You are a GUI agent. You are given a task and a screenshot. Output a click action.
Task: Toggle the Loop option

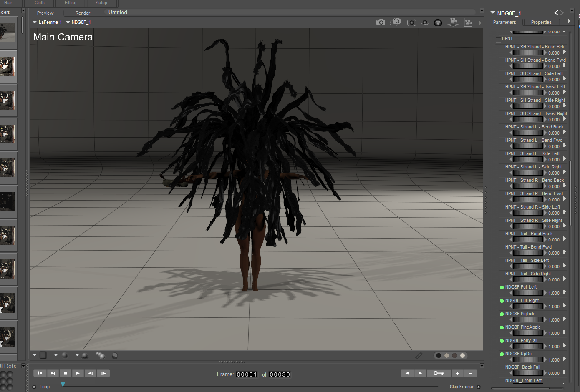[x=34, y=387]
